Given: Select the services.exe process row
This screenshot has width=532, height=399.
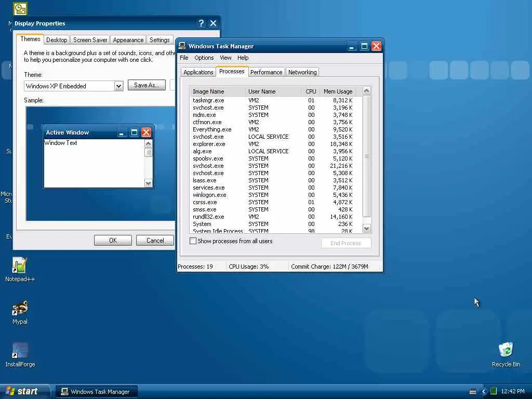Looking at the screenshot, I should [276, 188].
